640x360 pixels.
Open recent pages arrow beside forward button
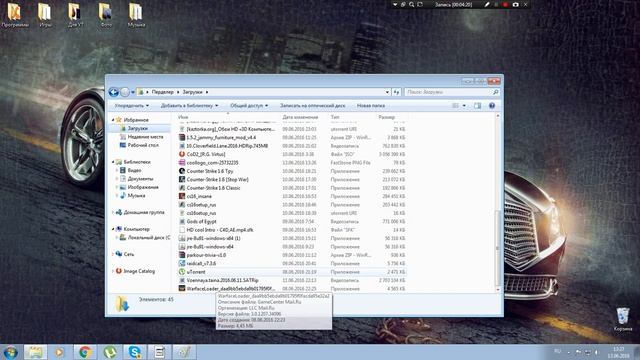point(133,92)
